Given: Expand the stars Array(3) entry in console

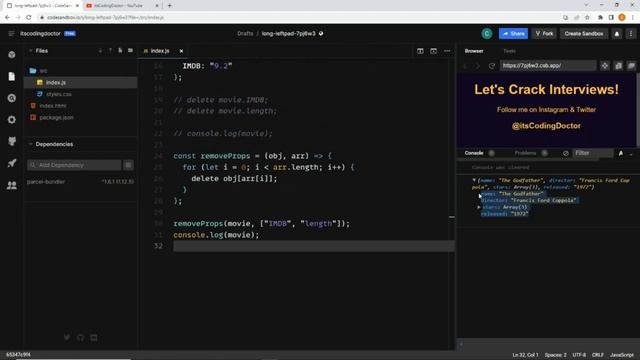Looking at the screenshot, I should (x=479, y=207).
